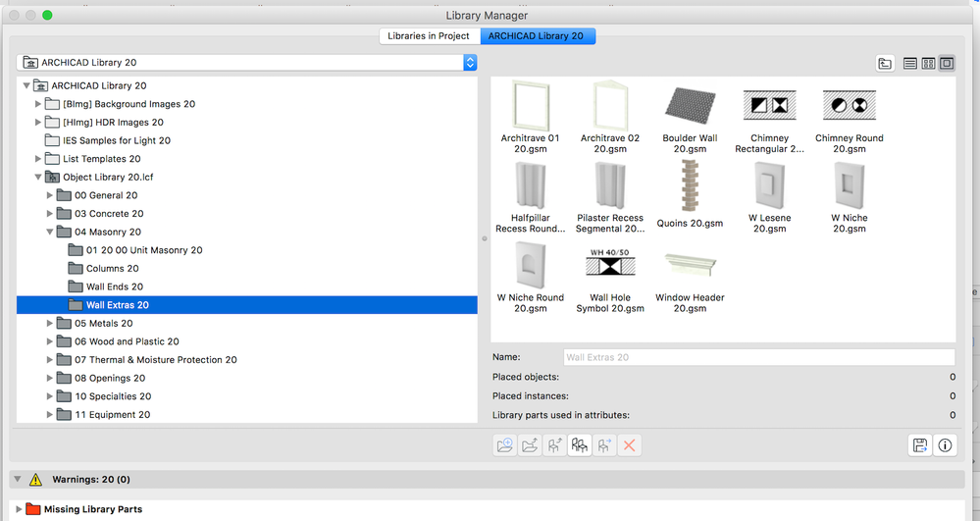Image resolution: width=980 pixels, height=521 pixels.
Task: Switch to small thumbnail grid view
Action: [x=928, y=63]
